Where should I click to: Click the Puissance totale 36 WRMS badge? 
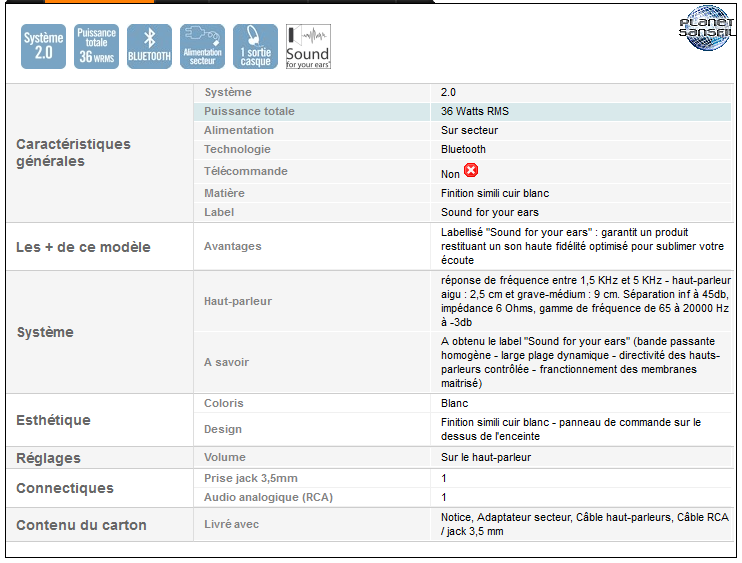[x=97, y=46]
